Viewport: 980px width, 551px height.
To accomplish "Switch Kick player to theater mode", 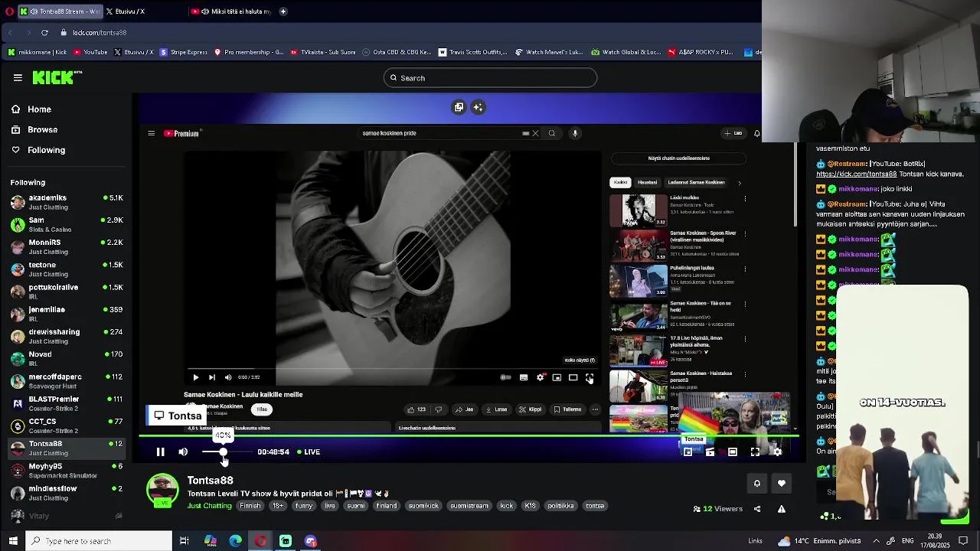I will tap(733, 452).
